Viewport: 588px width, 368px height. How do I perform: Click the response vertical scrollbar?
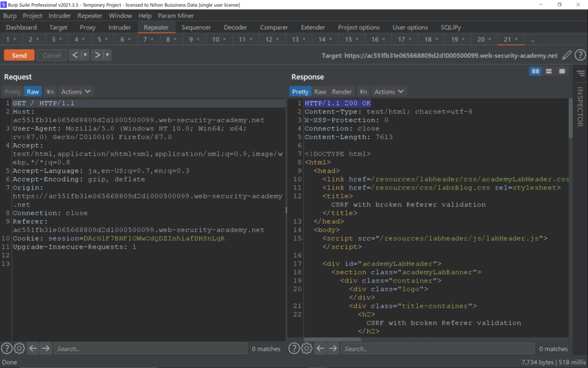pos(571,118)
